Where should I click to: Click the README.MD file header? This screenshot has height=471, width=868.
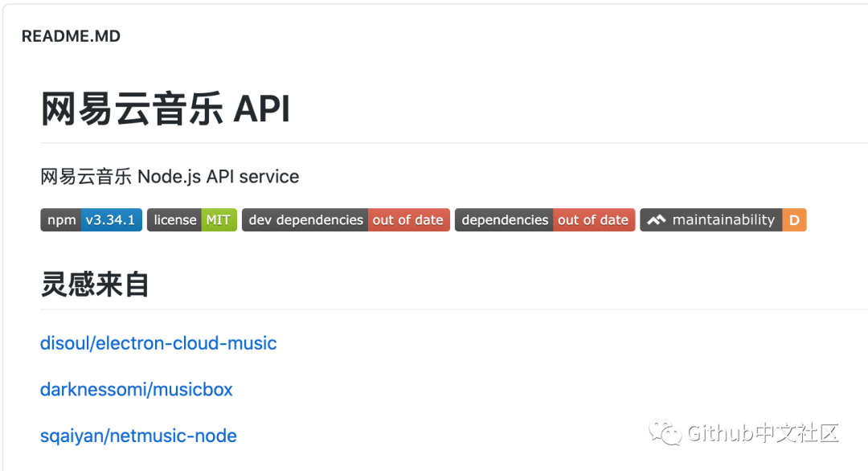71,36
